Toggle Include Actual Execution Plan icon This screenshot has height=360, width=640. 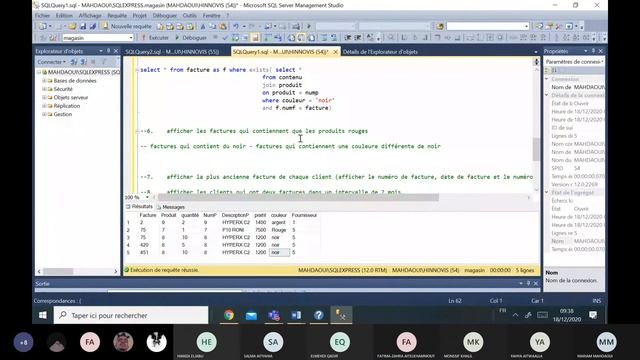pyautogui.click(x=267, y=38)
